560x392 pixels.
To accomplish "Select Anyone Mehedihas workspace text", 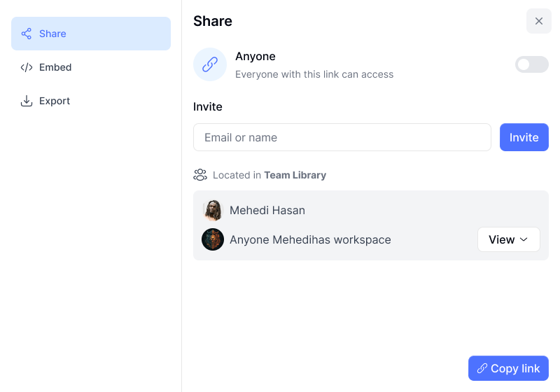I will (310, 239).
